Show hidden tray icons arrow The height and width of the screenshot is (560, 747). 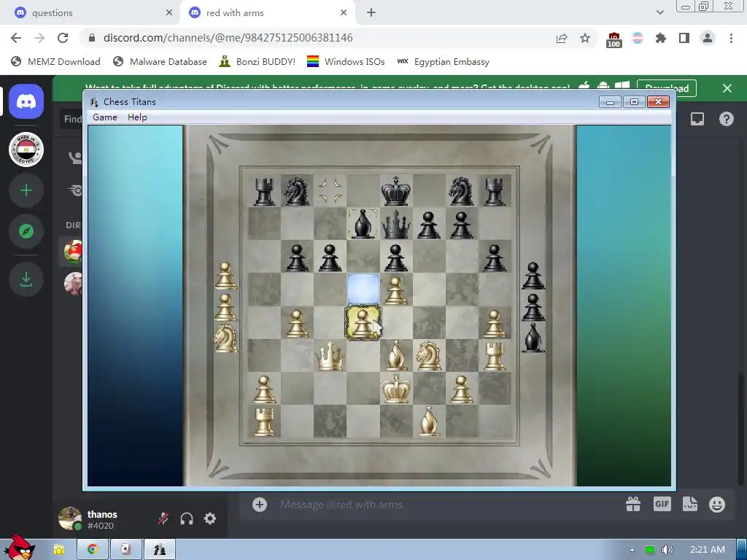(632, 550)
